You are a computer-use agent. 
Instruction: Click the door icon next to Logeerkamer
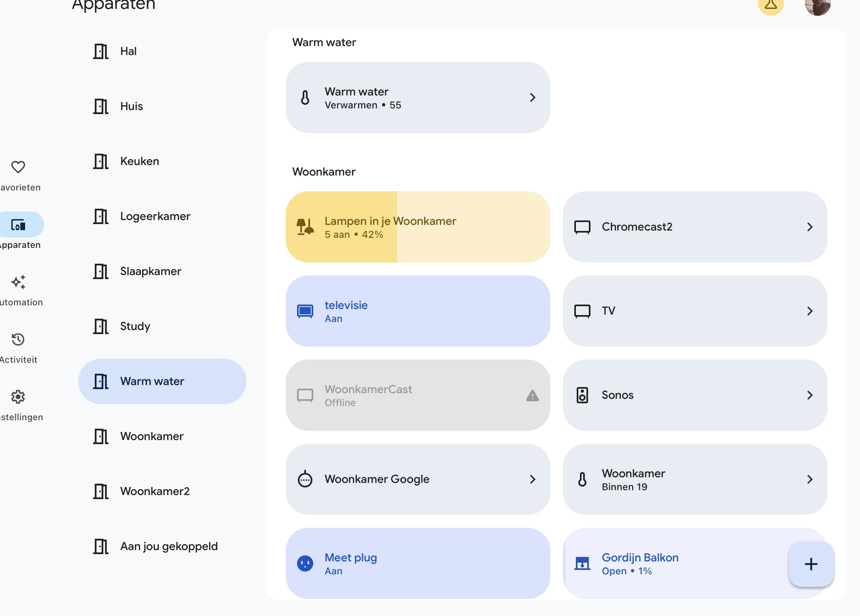pyautogui.click(x=101, y=216)
